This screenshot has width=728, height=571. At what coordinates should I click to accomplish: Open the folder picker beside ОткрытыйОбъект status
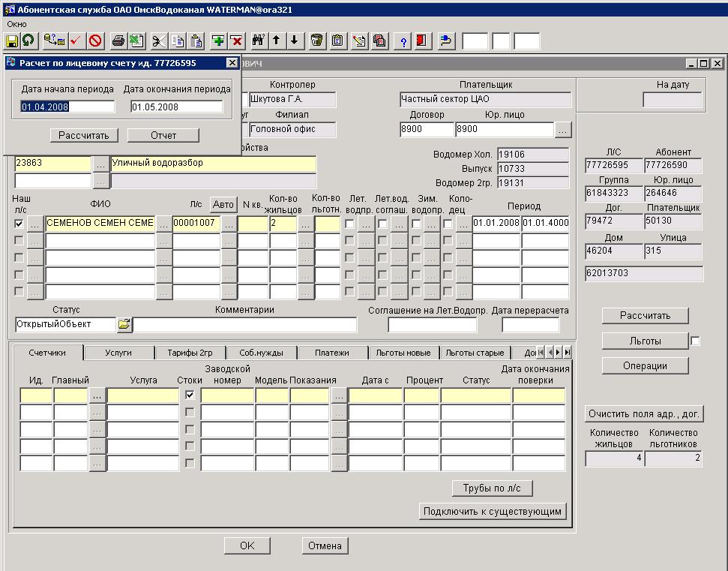124,325
